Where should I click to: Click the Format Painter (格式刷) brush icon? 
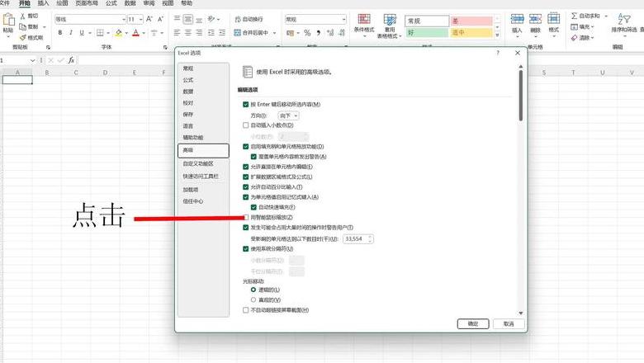click(x=23, y=37)
